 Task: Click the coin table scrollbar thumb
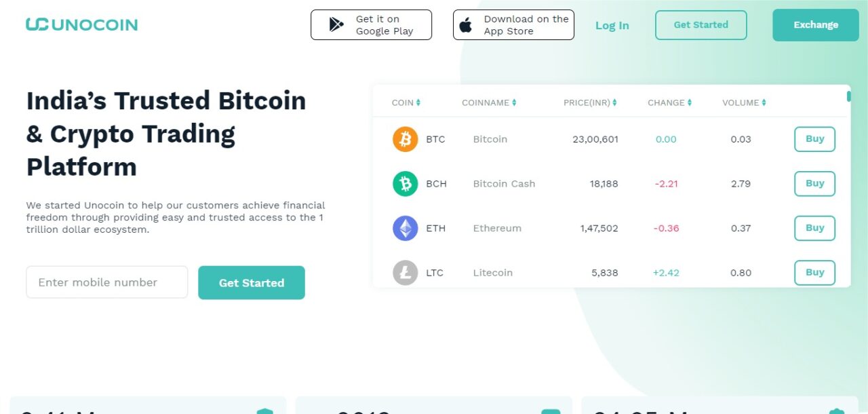[848, 96]
